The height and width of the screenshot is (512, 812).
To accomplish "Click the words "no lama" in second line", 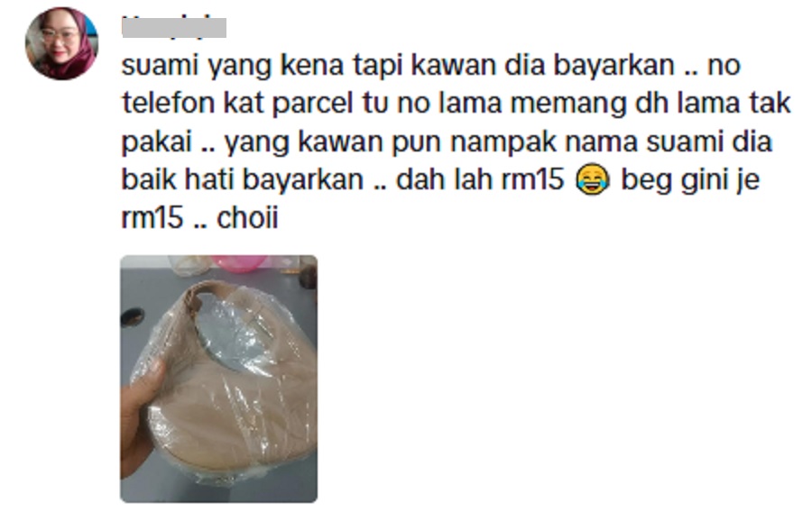I will tap(449, 104).
